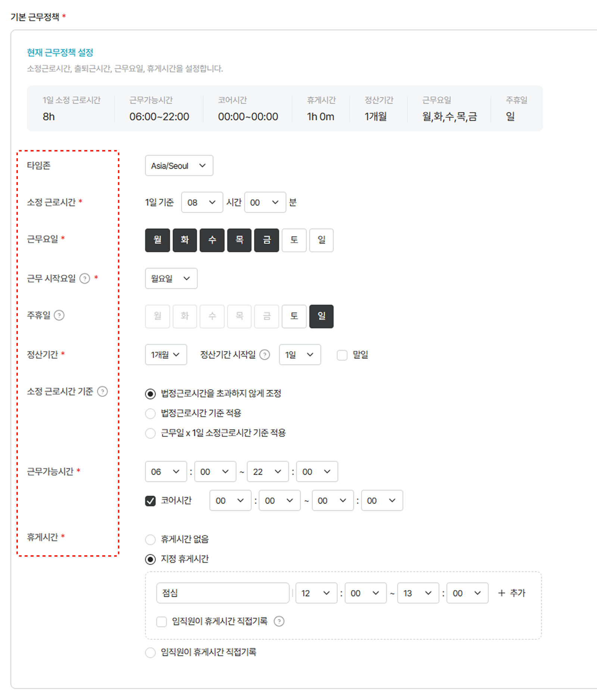Click the 1개월 정산기간 summary value
Screen dimensions: 597x700
(376, 117)
